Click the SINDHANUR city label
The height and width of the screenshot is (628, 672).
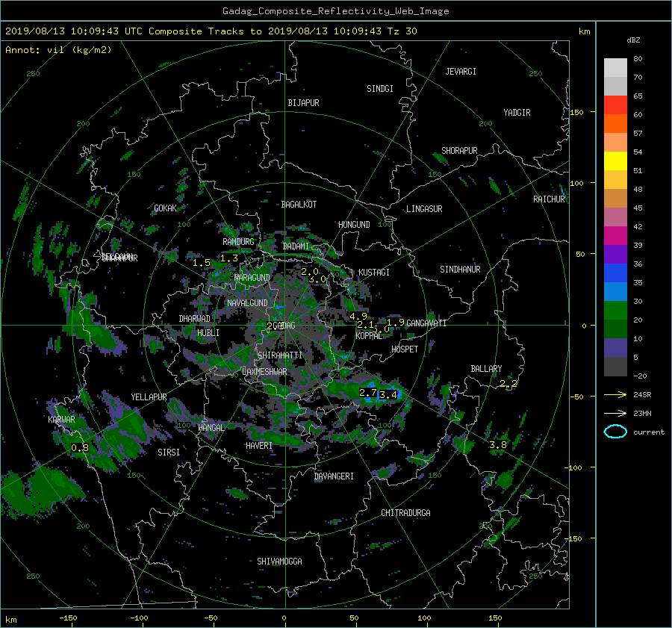click(460, 270)
